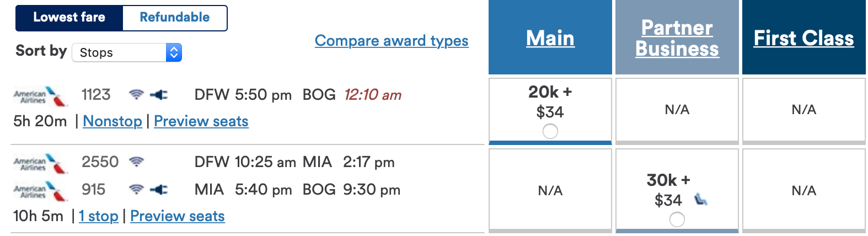Select the Lowest fare option
868x236 pixels.
click(69, 18)
